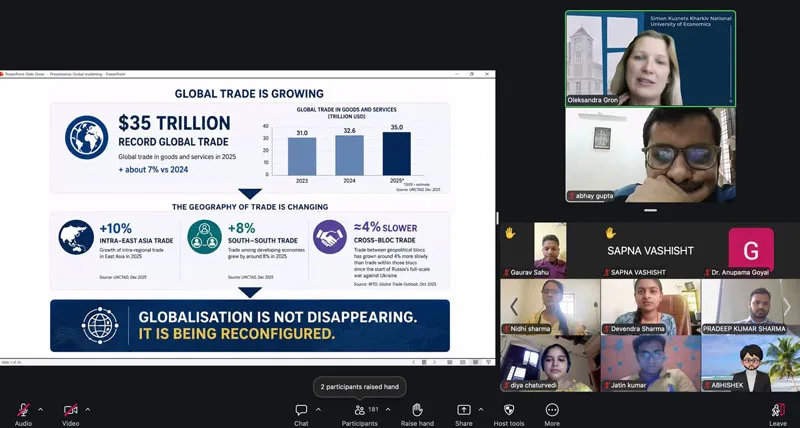Screen dimensions: 800x428
Task: Click 'IT IS BEING RECONFIGURED.' yellow text
Action: 237,334
